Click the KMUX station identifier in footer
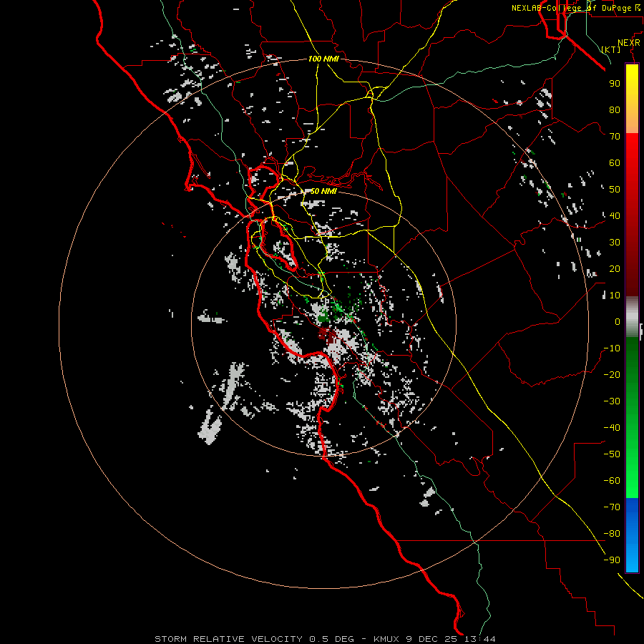Screen dimensions: 644x644 pyautogui.click(x=386, y=639)
